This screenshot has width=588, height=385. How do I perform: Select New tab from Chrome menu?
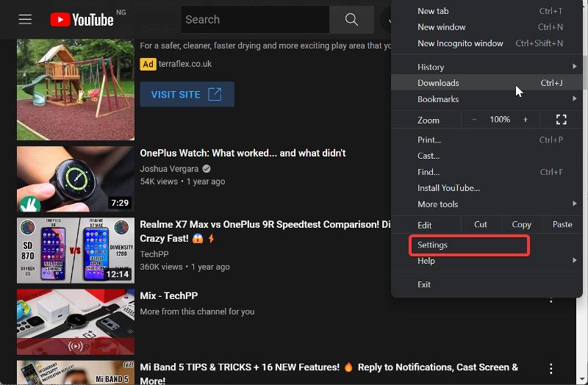[x=487, y=11]
